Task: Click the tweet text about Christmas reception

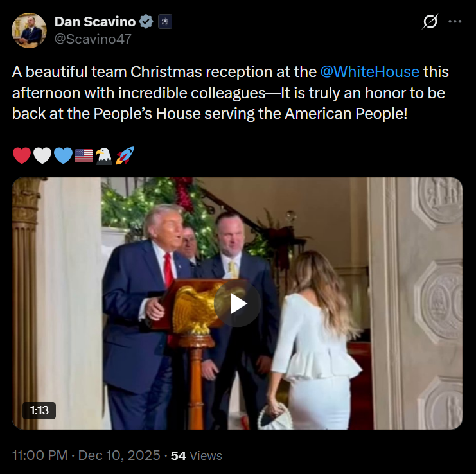Action: (x=230, y=92)
